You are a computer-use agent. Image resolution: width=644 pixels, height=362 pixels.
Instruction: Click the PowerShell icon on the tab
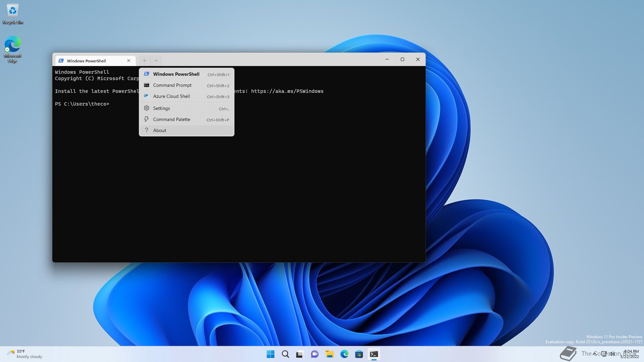pyautogui.click(x=61, y=61)
